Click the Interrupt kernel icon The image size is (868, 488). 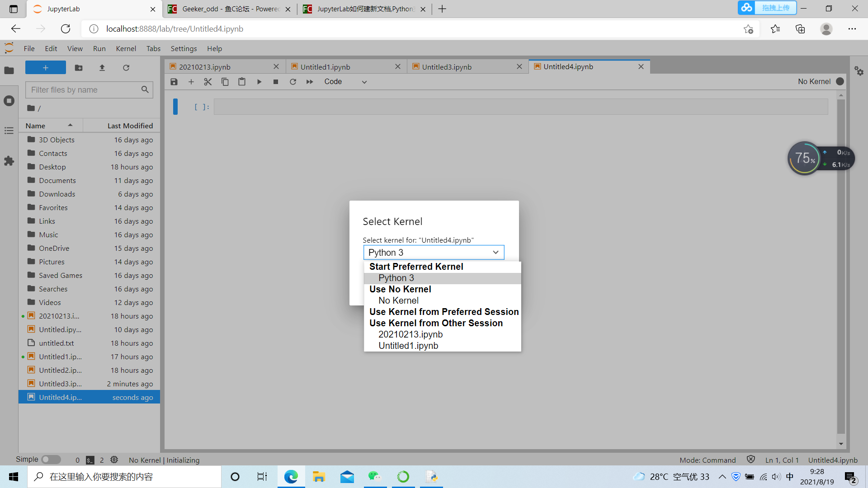coord(275,82)
